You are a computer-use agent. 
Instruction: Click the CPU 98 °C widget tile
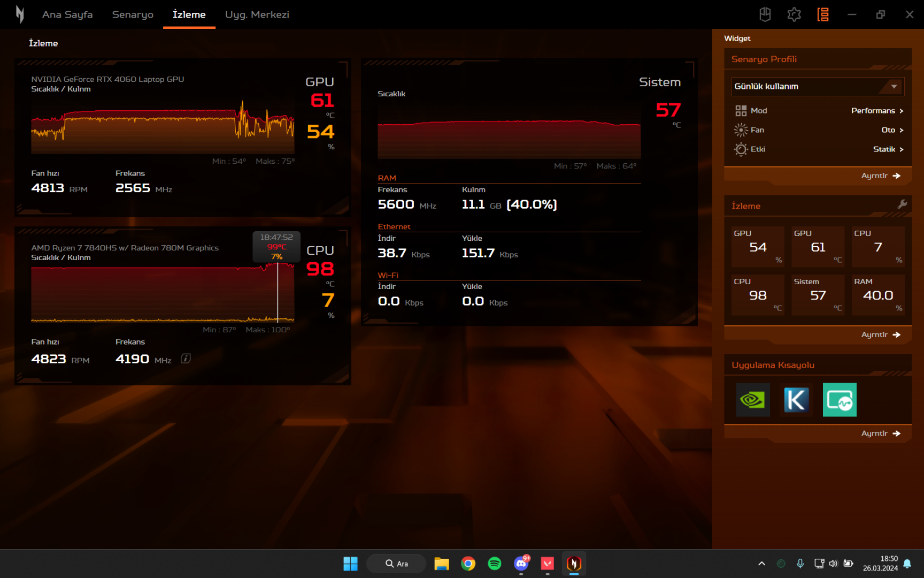tap(758, 295)
